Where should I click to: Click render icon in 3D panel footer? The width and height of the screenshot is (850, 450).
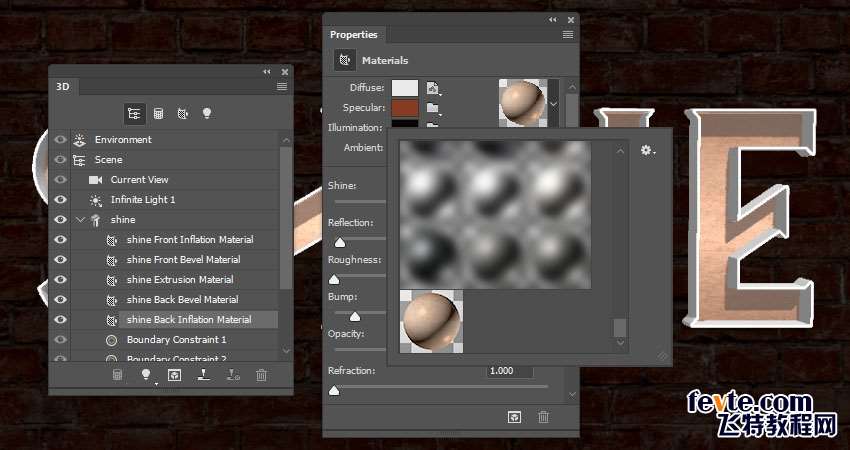point(174,375)
